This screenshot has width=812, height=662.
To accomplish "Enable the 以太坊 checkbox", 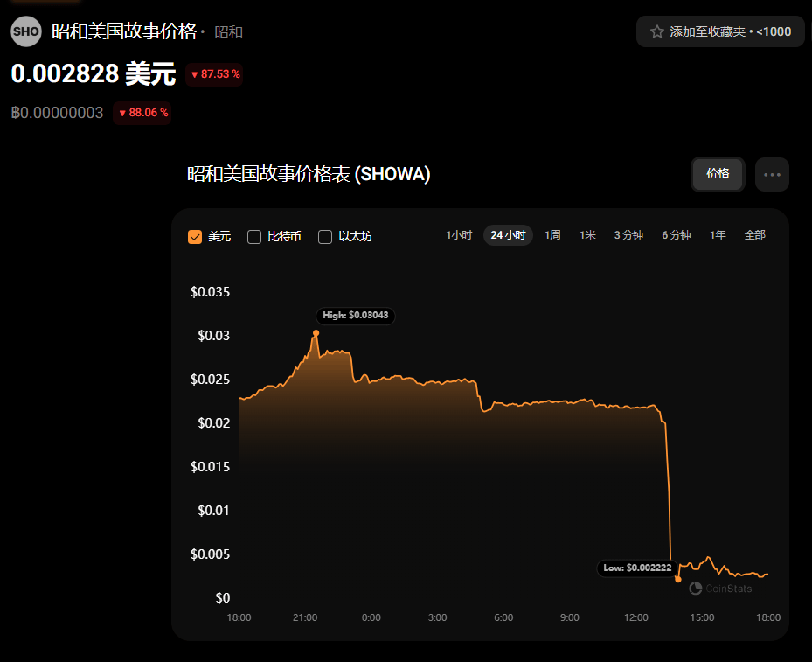I will coord(324,237).
